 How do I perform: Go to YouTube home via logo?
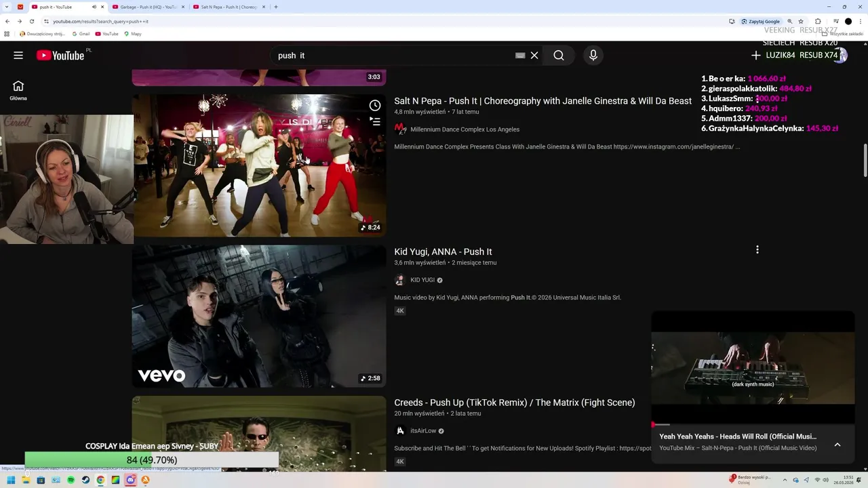60,56
